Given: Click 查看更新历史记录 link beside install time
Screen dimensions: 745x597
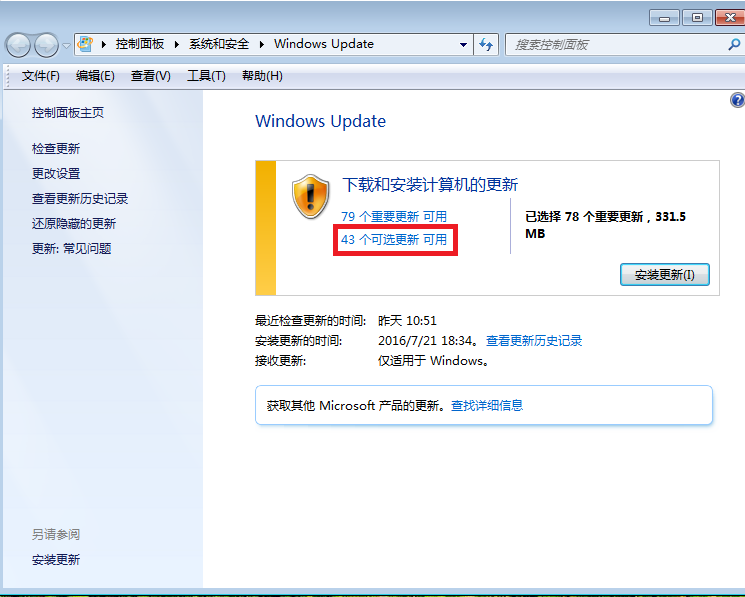Looking at the screenshot, I should pos(534,341).
